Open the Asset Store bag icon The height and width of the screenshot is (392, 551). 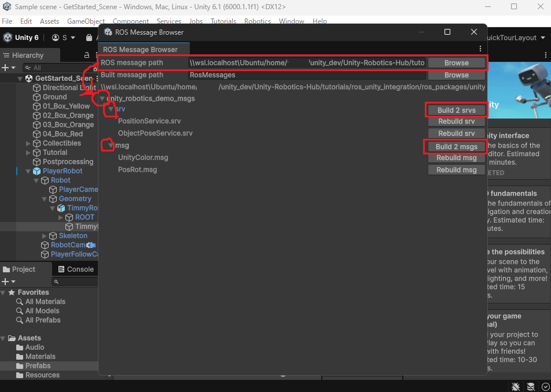[x=90, y=38]
